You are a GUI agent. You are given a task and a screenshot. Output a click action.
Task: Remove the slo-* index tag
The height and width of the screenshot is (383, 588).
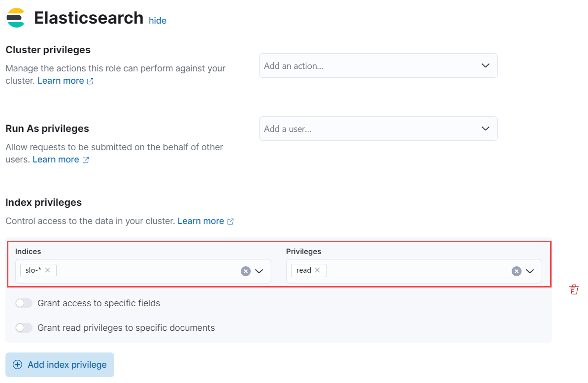pos(48,270)
